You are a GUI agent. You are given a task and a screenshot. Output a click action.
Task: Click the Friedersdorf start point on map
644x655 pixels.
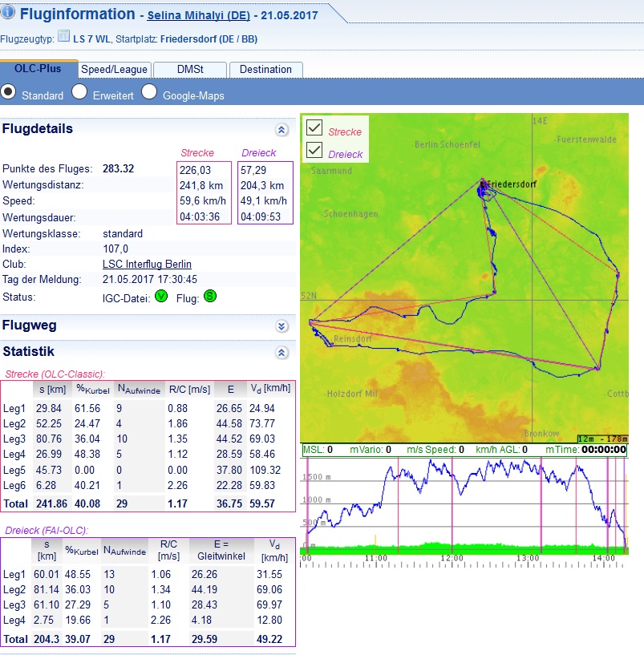(483, 181)
